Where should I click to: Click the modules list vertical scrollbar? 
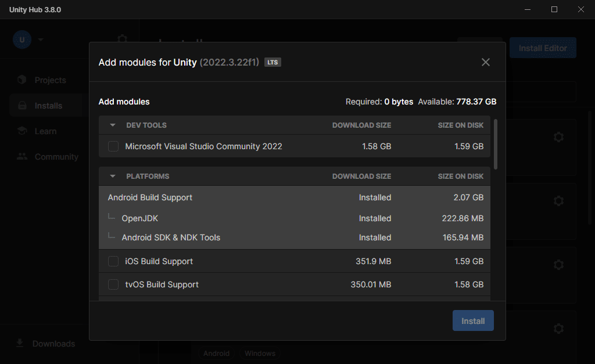point(496,144)
